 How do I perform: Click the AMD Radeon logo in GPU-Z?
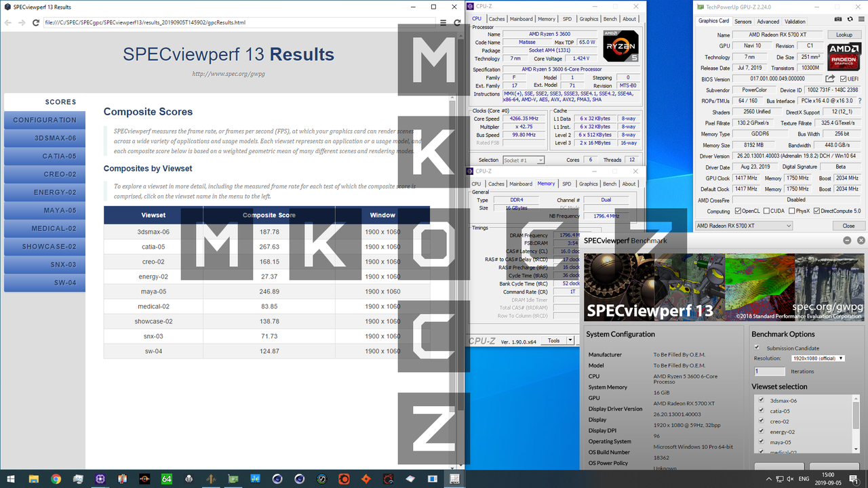(844, 56)
